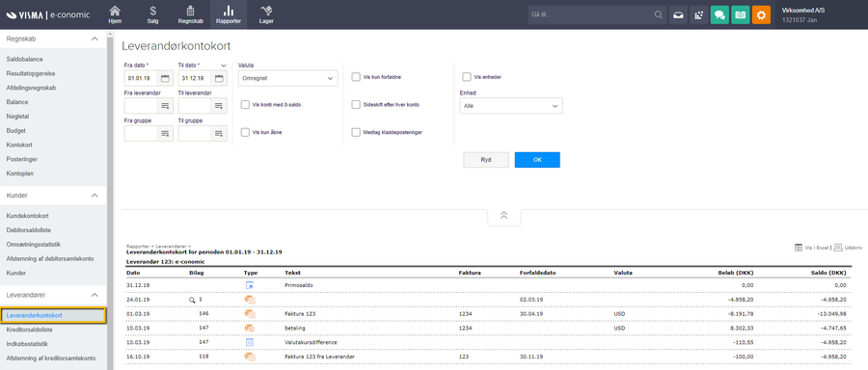
Task: Toggle Vis konti med 0-saldo checkbox
Action: pyautogui.click(x=245, y=104)
